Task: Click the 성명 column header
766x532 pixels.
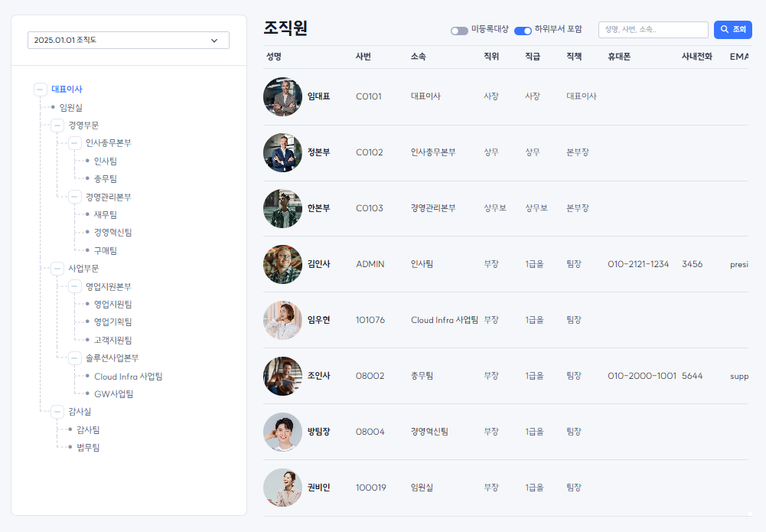Action: pos(274,57)
